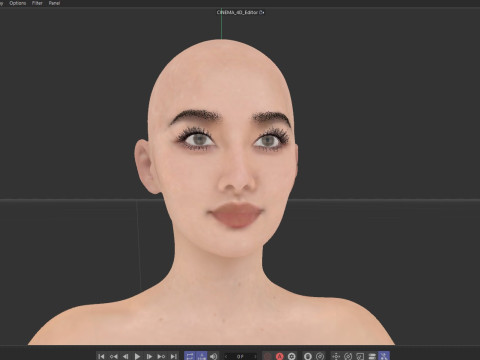Toggle scale keyframe recording icon
Image resolution: width=480 pixels, height=360 pixels.
(x=360, y=356)
